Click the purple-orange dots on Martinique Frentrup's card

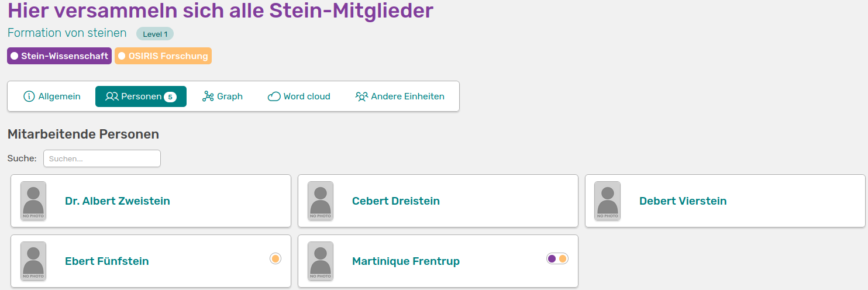point(557,258)
